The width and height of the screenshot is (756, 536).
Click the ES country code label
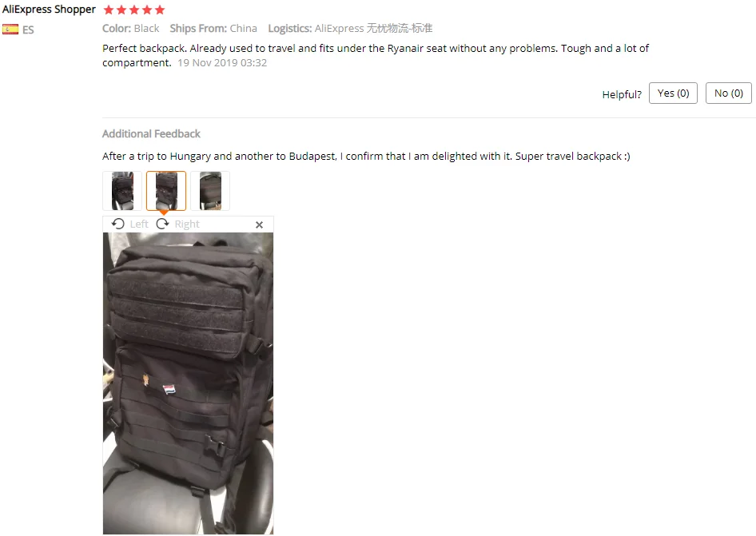28,30
